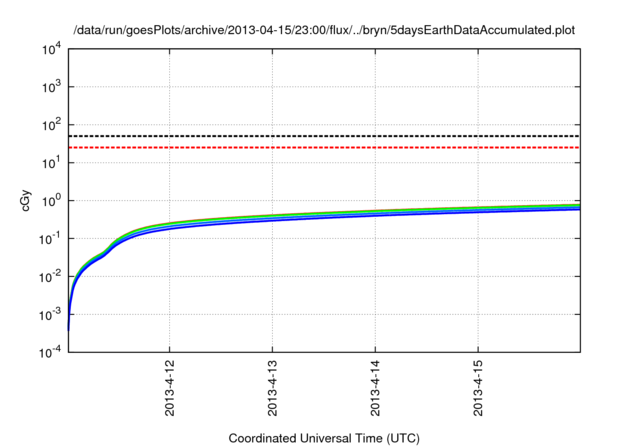Click the 2013-4-15 date label
This screenshot has height=448, width=640.
478,388
